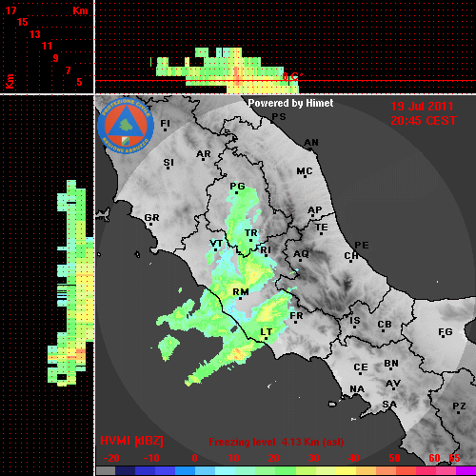Click the MC city label
Viewport: 476px width, 476px height.
pyautogui.click(x=305, y=171)
